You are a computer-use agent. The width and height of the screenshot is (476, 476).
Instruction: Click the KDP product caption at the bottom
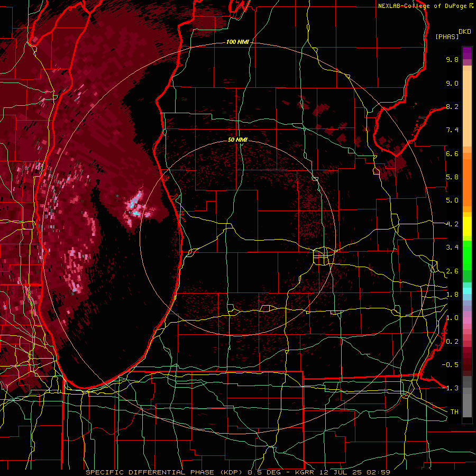click(x=237, y=472)
